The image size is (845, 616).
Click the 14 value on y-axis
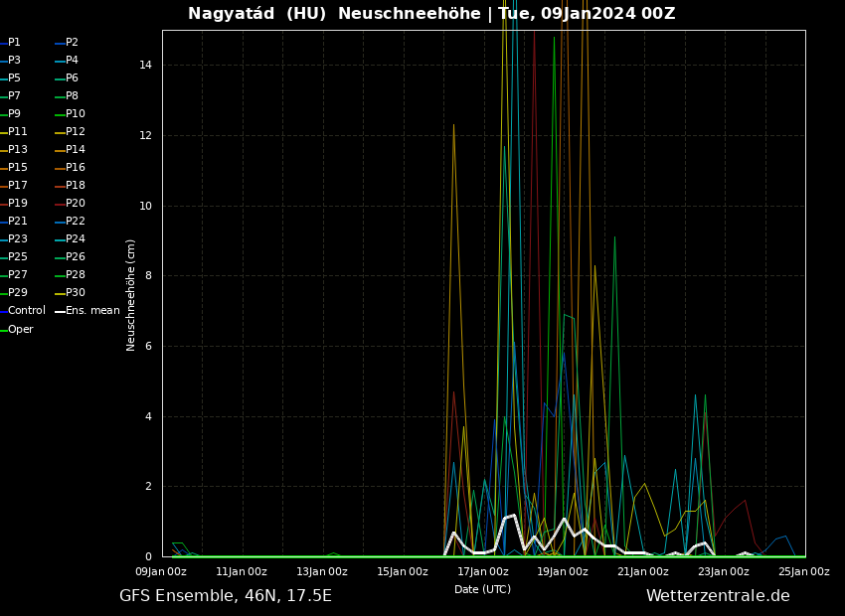pos(145,66)
